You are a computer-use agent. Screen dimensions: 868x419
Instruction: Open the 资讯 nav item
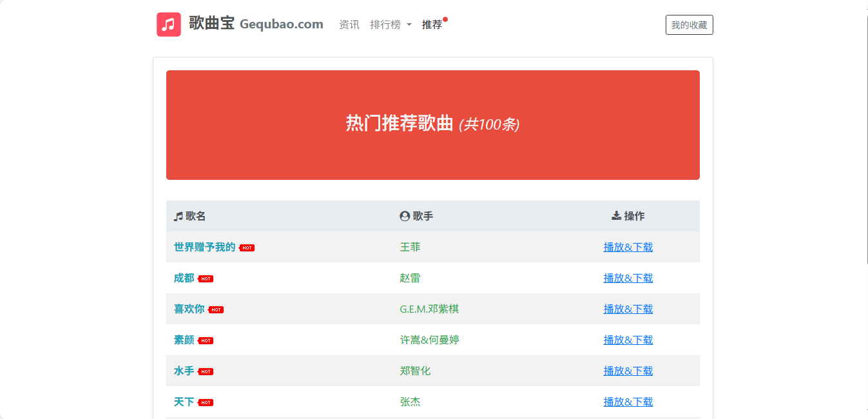349,25
